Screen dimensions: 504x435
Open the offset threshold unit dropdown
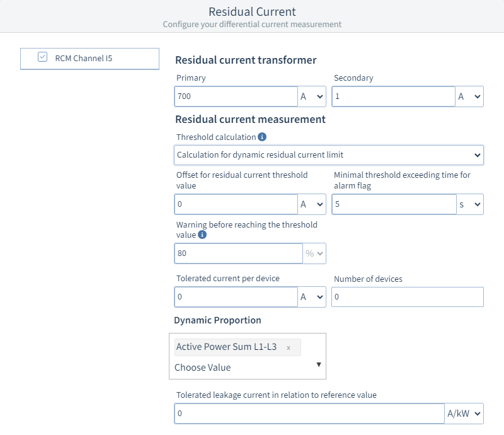312,204
